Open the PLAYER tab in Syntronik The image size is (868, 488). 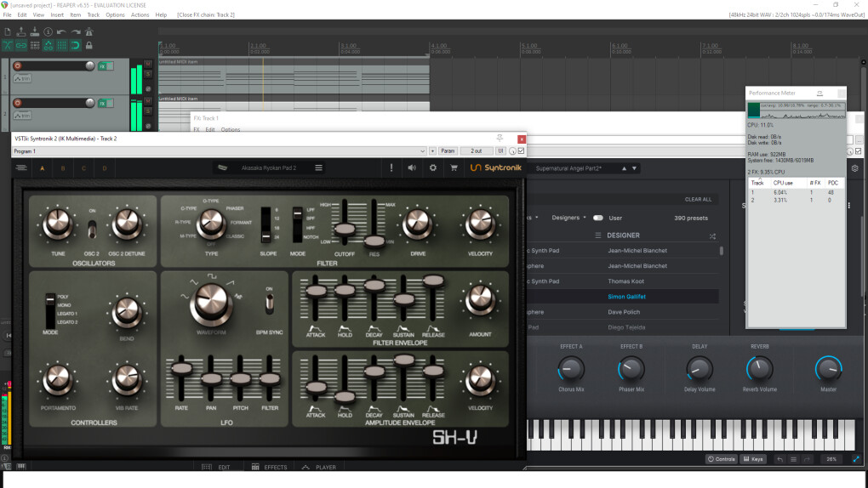[x=319, y=468]
